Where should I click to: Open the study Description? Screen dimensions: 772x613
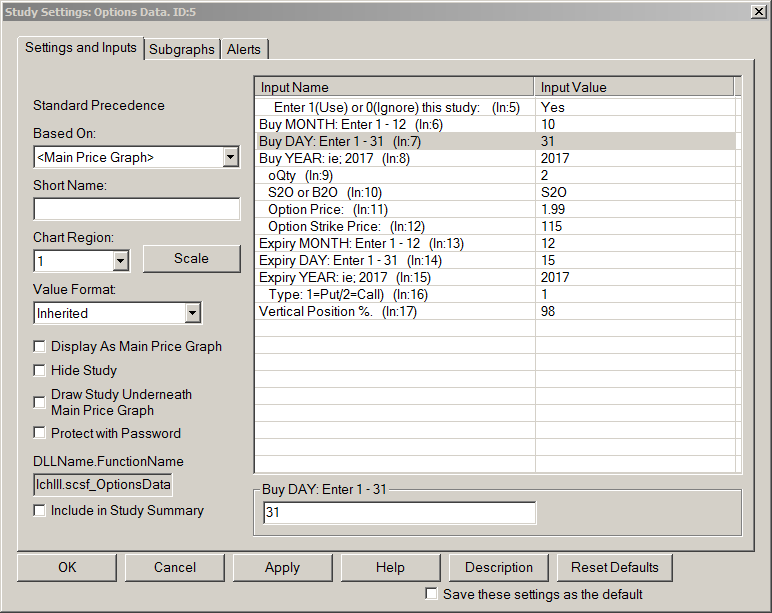(499, 567)
